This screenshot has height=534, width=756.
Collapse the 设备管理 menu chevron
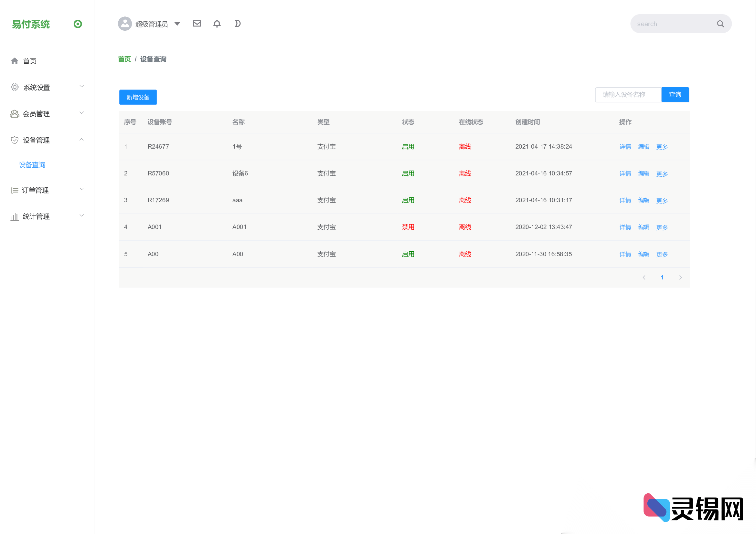[x=82, y=140]
